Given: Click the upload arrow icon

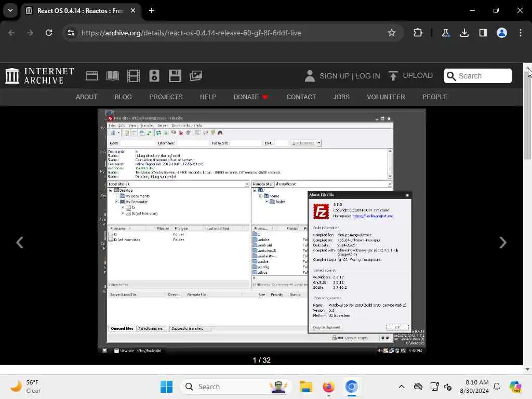Looking at the screenshot, I should 393,76.
